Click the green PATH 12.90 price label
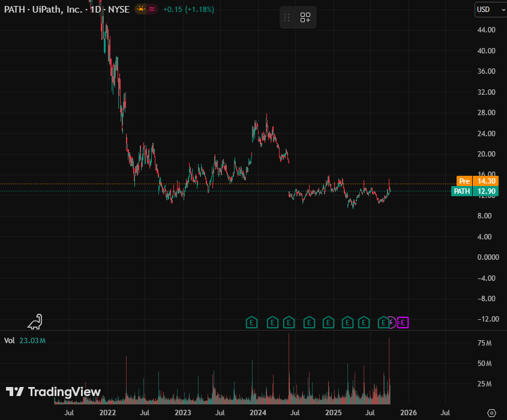The image size is (507, 420). click(475, 191)
